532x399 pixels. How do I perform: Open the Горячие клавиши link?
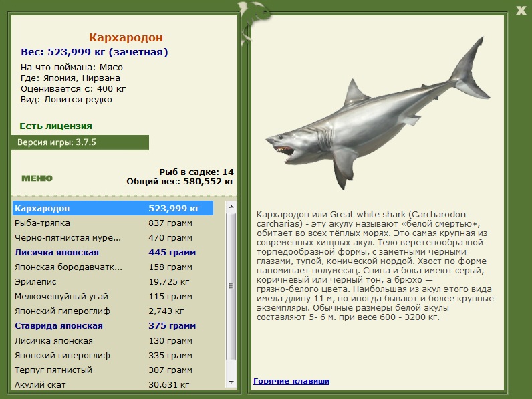(291, 381)
